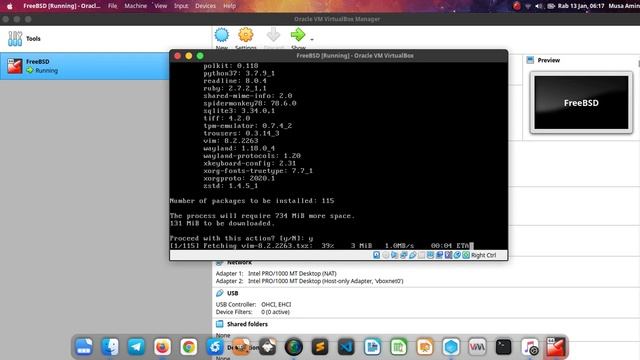
Task: Click 'Adapter 1' Intel PRO/1000 NAT text
Action: click(x=276, y=273)
